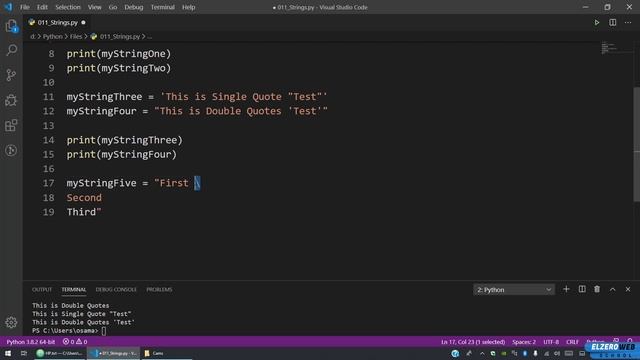The width and height of the screenshot is (640, 360).
Task: Switch to the TERMINAL panel tab
Action: pos(74,289)
